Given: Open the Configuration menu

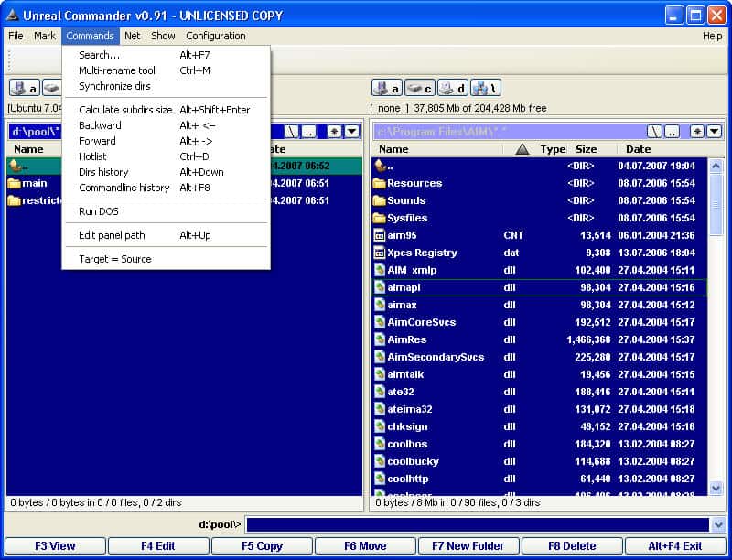Looking at the screenshot, I should click(216, 36).
